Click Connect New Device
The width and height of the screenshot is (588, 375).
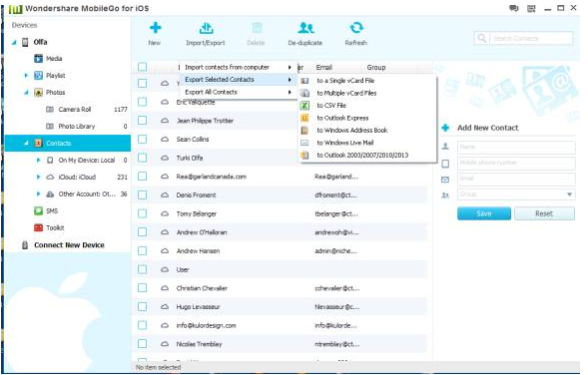click(69, 245)
